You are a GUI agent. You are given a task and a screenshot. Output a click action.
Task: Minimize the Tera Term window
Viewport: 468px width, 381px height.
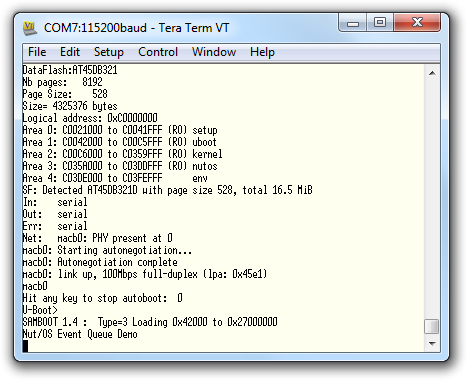(x=353, y=23)
